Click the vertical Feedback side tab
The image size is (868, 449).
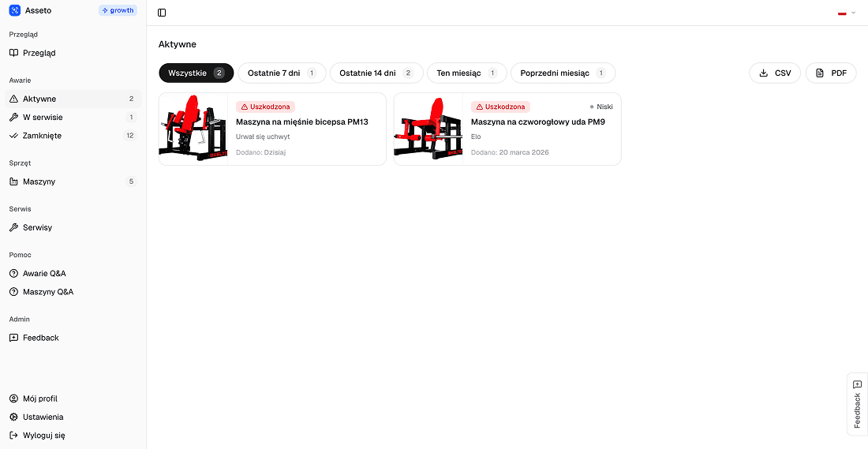(x=857, y=404)
